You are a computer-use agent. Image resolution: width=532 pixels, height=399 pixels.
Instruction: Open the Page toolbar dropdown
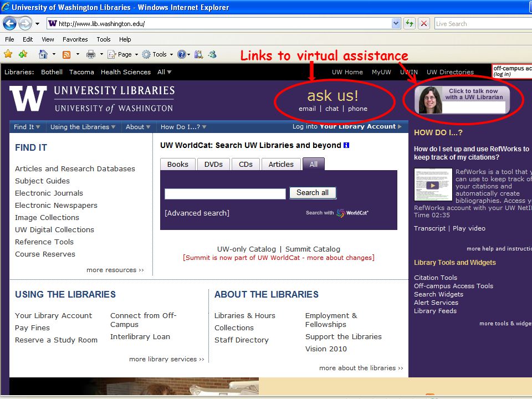click(123, 54)
